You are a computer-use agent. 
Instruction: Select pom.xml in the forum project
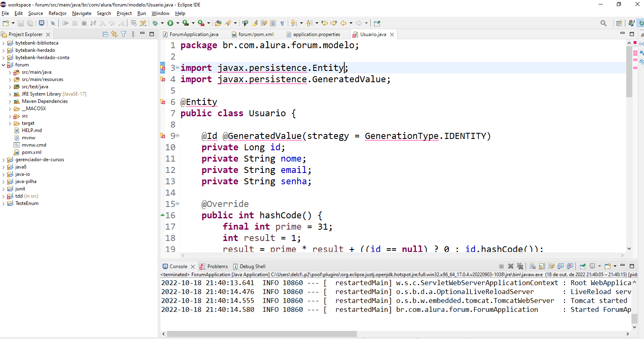point(28,152)
